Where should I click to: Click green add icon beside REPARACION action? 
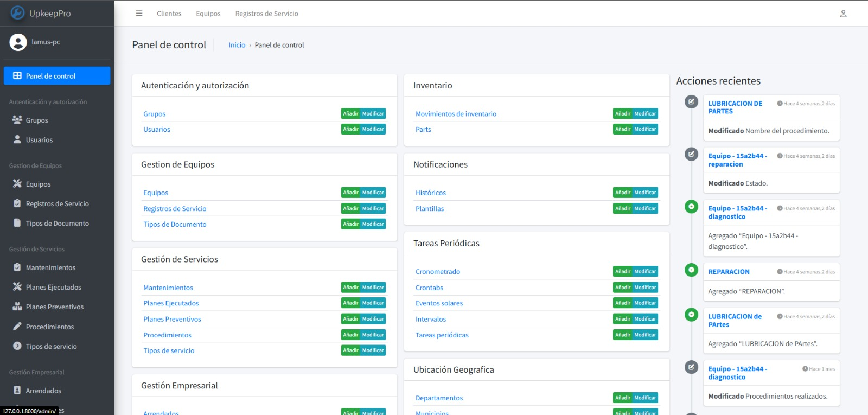(691, 270)
